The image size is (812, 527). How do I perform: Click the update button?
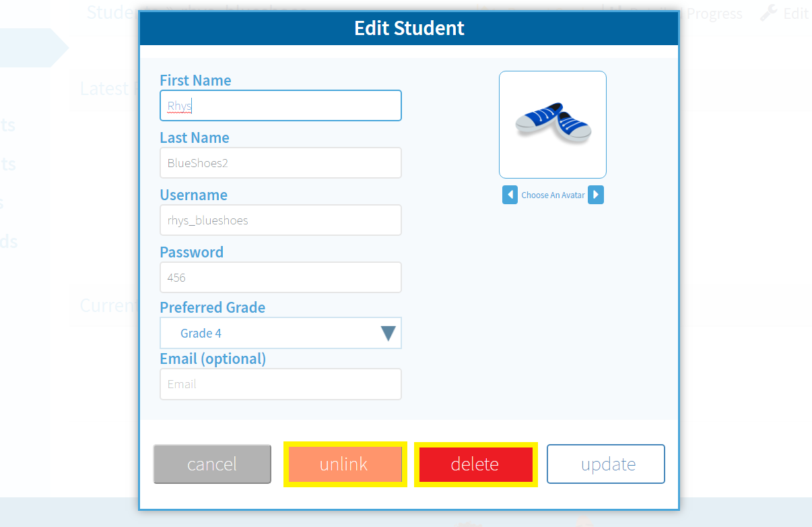[x=606, y=464]
